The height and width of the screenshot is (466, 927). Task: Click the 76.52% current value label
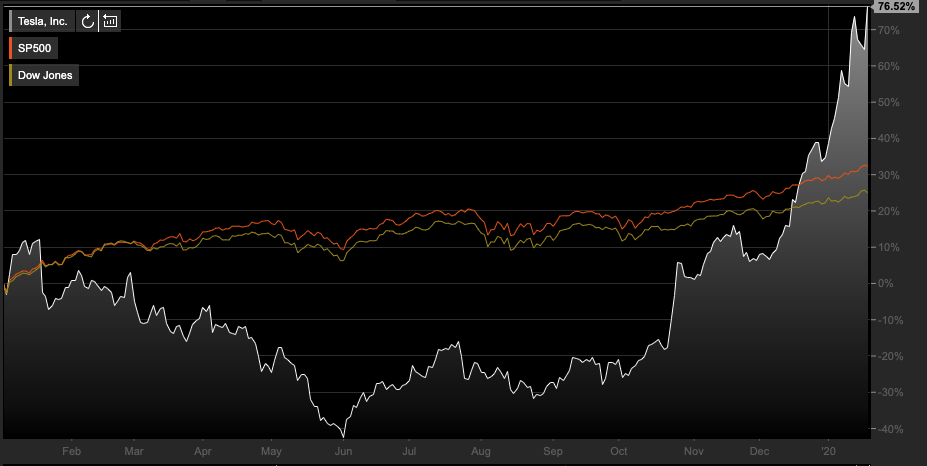click(x=897, y=7)
